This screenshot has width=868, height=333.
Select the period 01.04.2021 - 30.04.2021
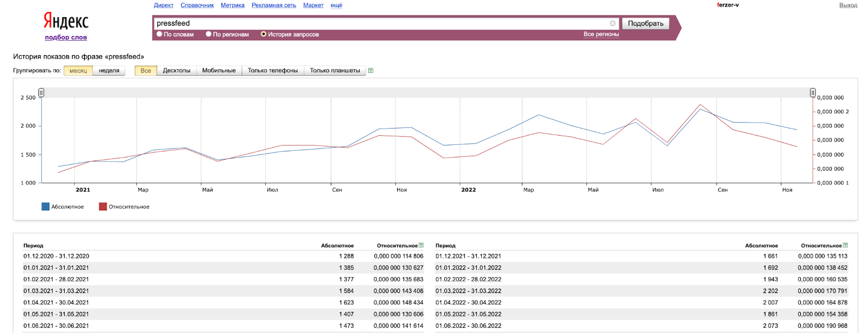(56, 303)
